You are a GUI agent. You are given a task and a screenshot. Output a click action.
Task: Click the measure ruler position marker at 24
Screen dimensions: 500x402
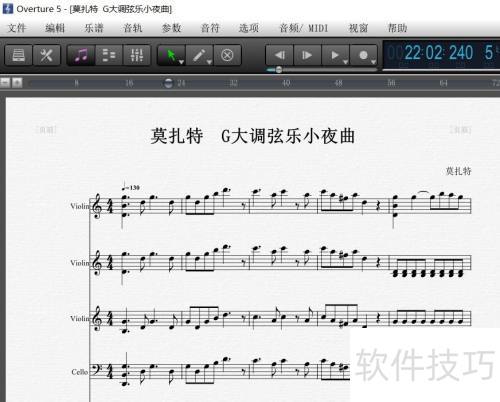[x=169, y=83]
